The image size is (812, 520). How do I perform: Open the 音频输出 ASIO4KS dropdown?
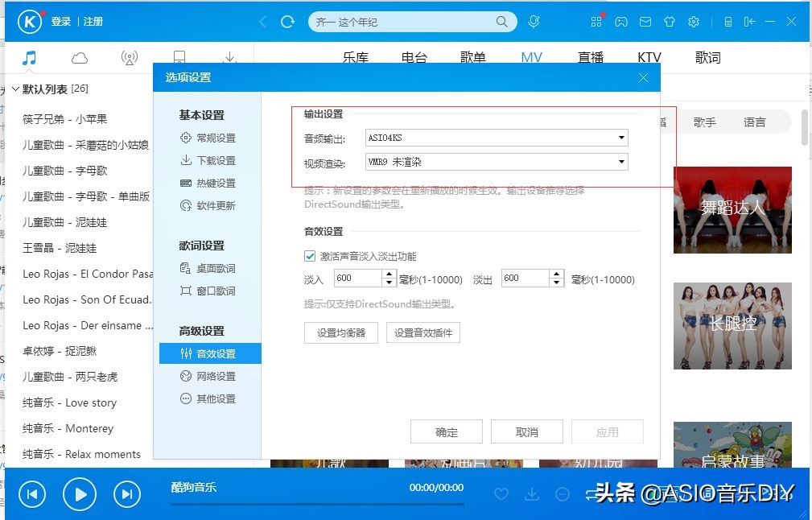tap(621, 138)
